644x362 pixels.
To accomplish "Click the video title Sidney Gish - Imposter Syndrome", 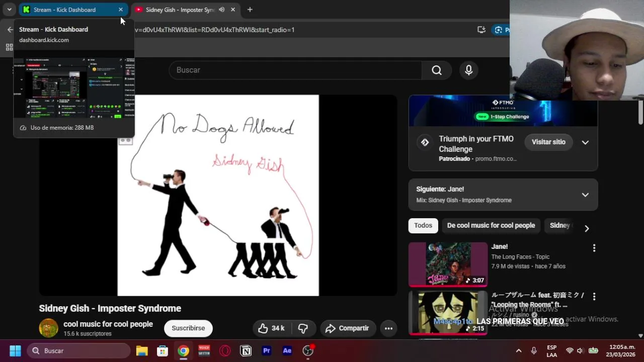I will coord(110,309).
